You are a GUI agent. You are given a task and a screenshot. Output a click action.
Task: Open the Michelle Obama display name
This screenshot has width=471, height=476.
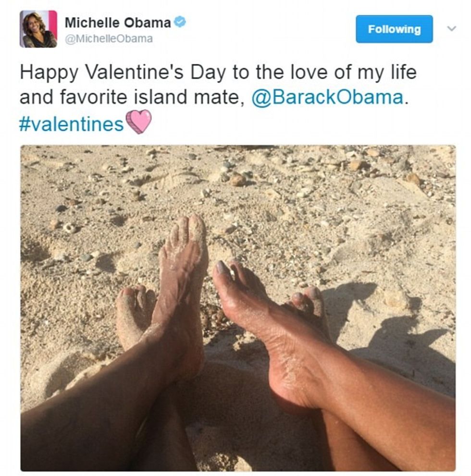(118, 23)
